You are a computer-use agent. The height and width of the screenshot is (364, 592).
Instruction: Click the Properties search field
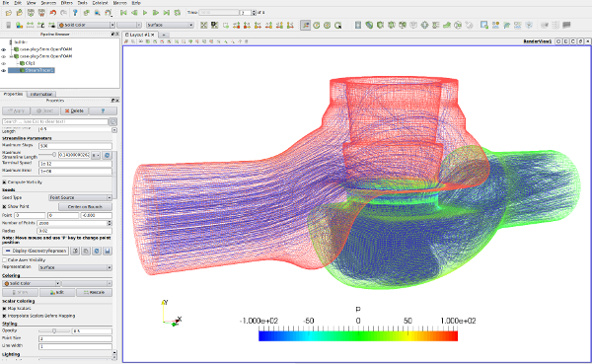pos(55,121)
